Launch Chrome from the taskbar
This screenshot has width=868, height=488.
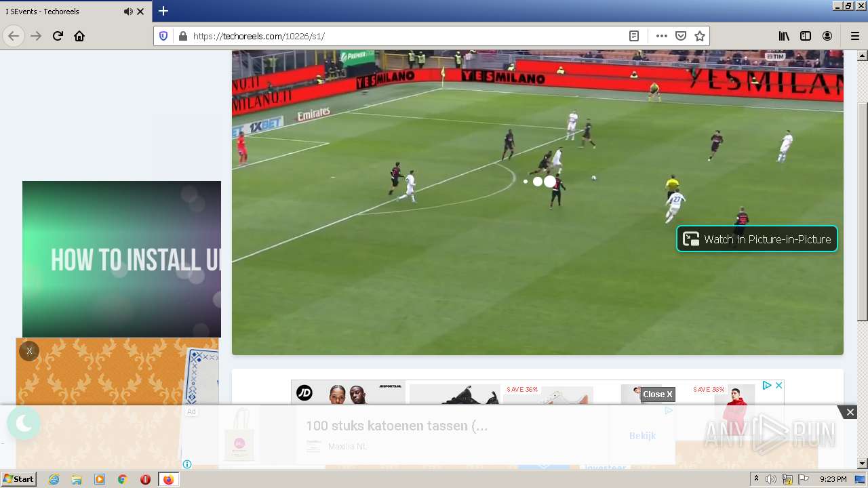pos(122,479)
